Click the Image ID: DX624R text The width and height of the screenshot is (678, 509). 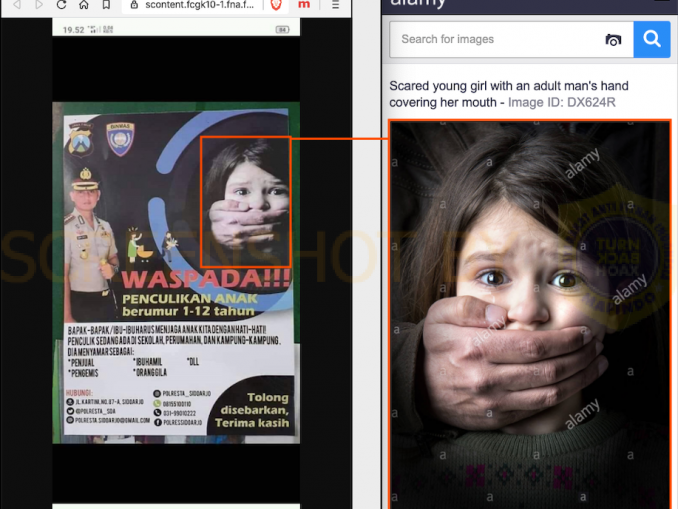coord(561,102)
